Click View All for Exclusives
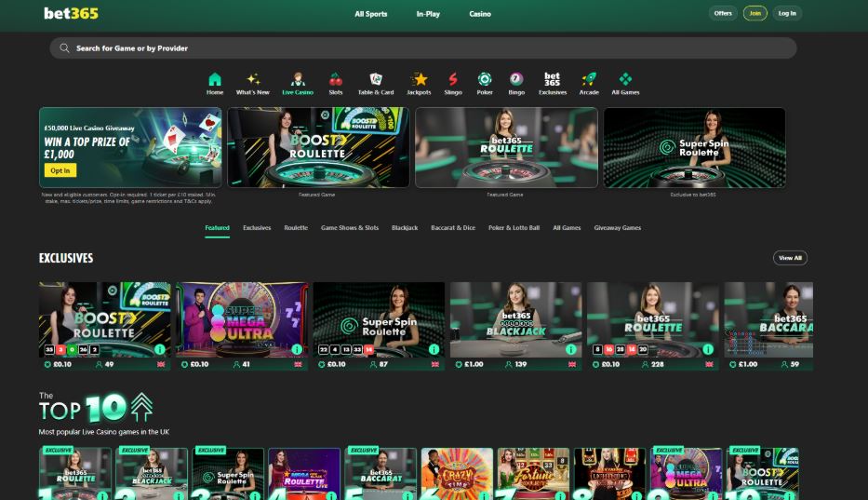The image size is (868, 500). click(x=790, y=258)
